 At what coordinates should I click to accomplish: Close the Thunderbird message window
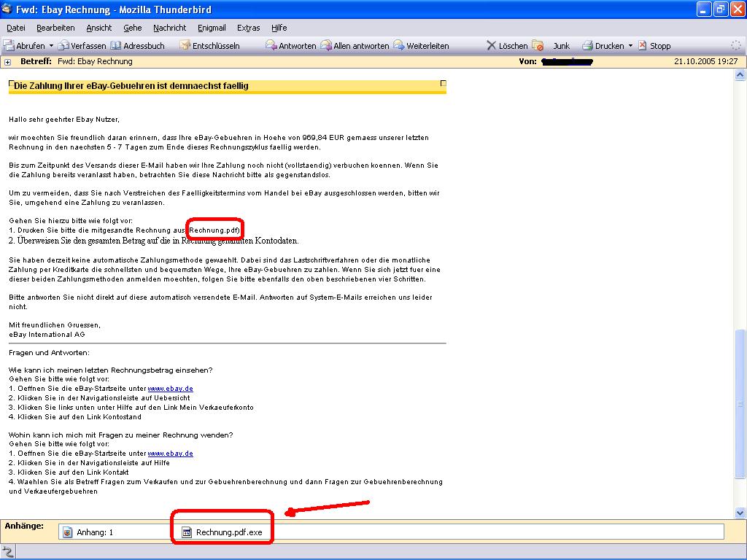tap(737, 9)
